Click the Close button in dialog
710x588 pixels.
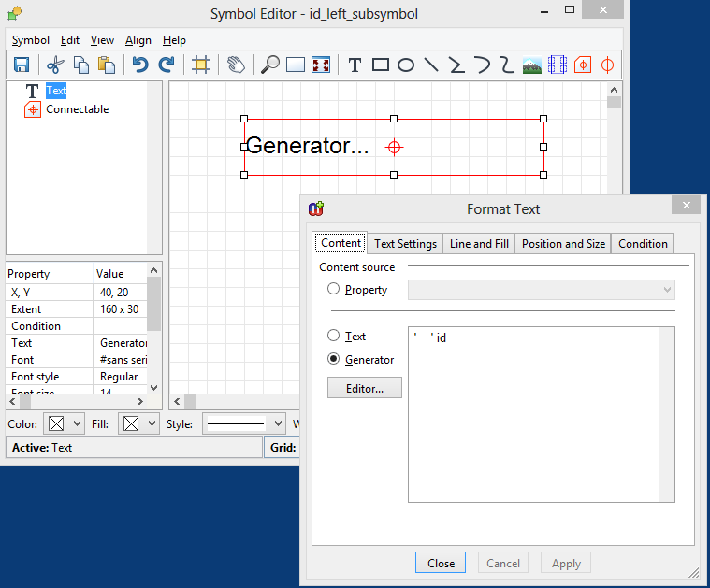pyautogui.click(x=441, y=563)
